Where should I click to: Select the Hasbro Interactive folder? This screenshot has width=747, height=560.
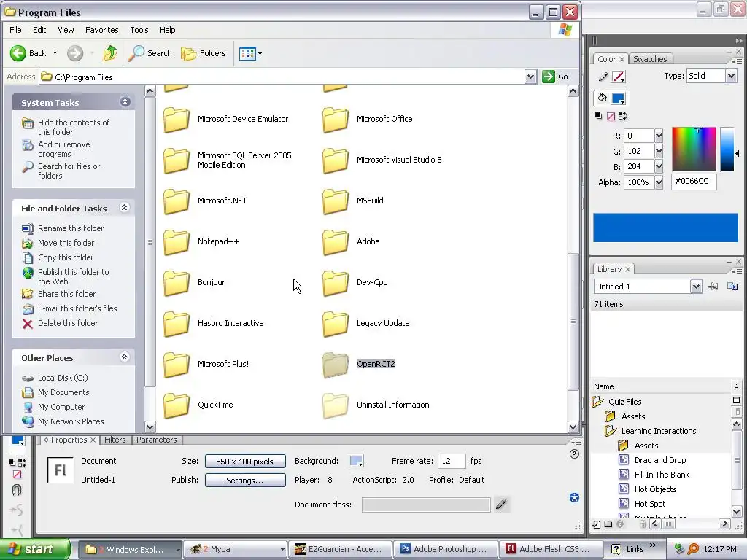[x=214, y=323]
